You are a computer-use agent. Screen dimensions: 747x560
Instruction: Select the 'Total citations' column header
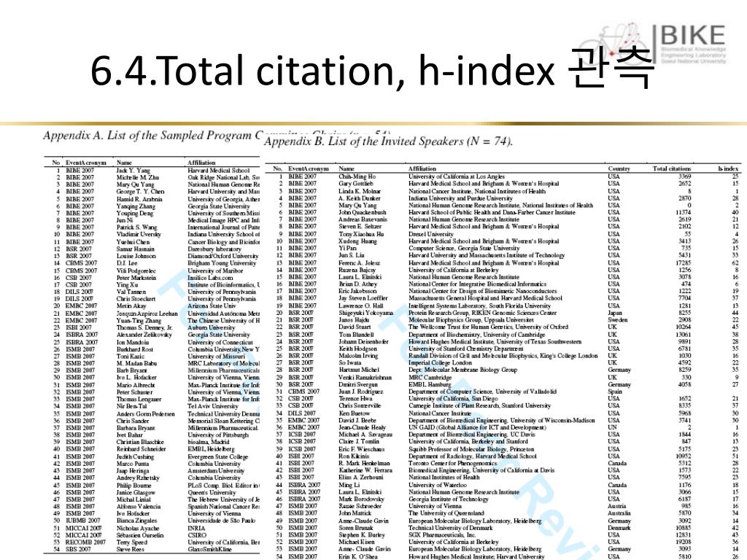[x=671, y=168]
